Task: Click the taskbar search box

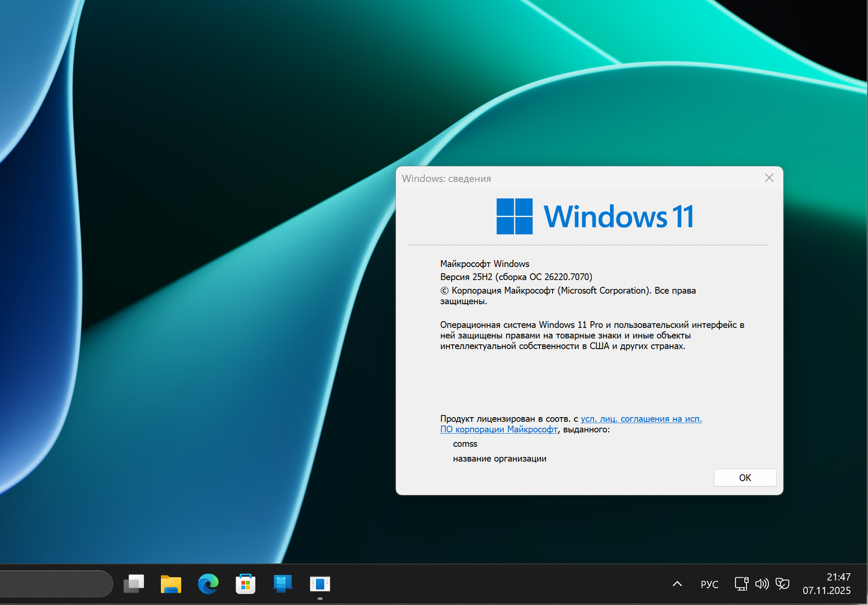Action: [55, 584]
